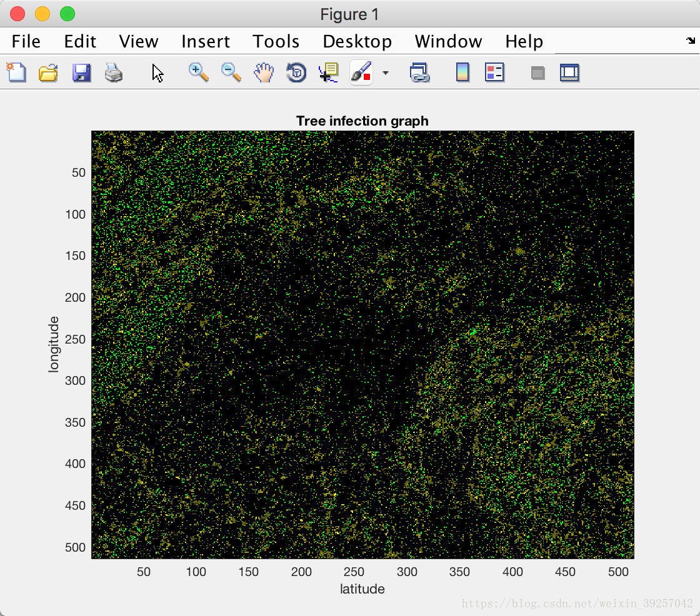Select the Edit Plot arrow tool
700x616 pixels.
click(157, 72)
